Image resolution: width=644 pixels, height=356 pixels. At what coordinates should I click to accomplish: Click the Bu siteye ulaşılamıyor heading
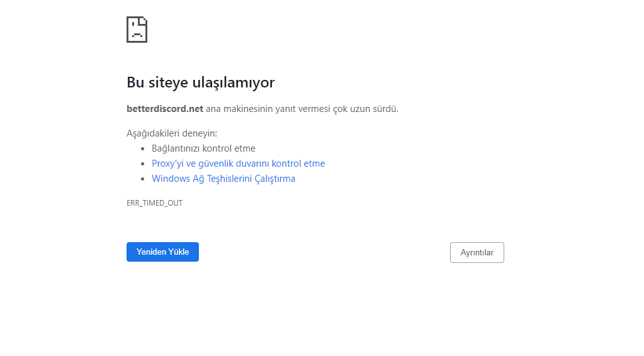(x=200, y=82)
